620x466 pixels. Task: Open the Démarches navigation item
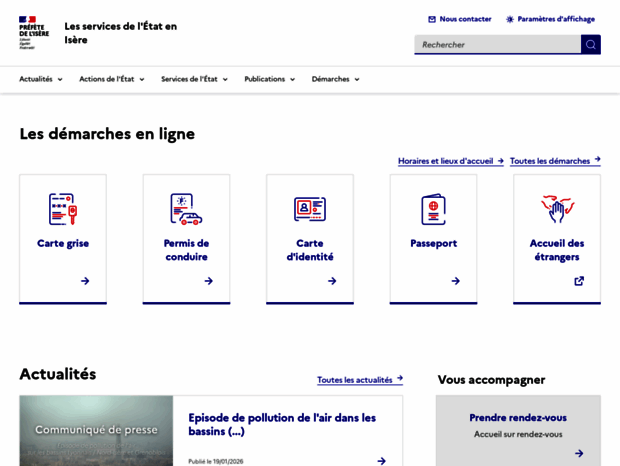pos(335,79)
